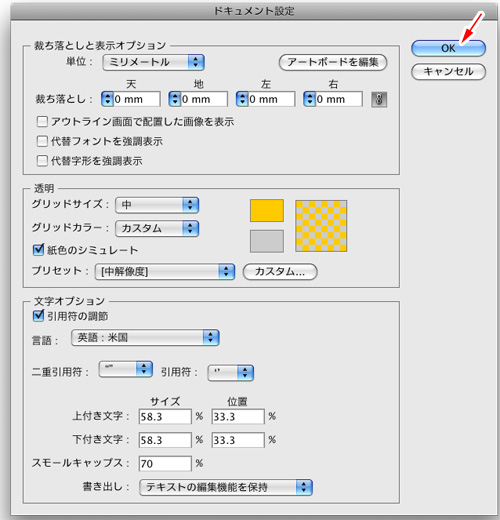Open the 単位 ミリメートル dropdown
Screen dimensions: 500x520
pyautogui.click(x=154, y=62)
